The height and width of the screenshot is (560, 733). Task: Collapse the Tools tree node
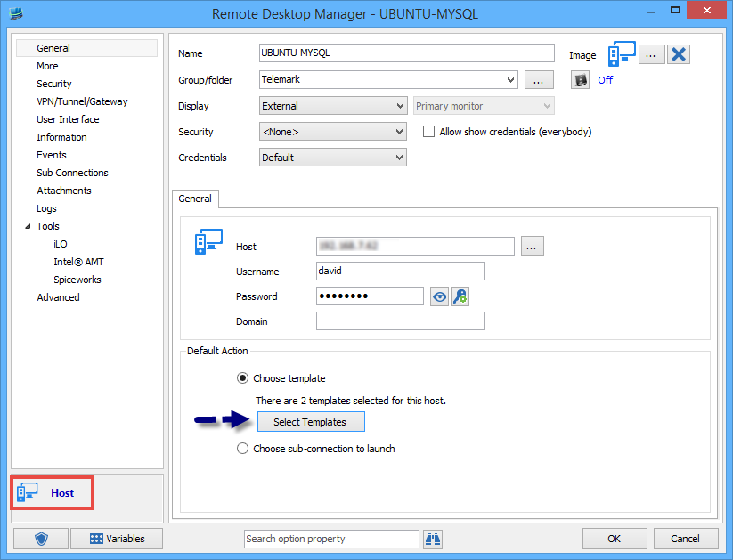point(27,226)
